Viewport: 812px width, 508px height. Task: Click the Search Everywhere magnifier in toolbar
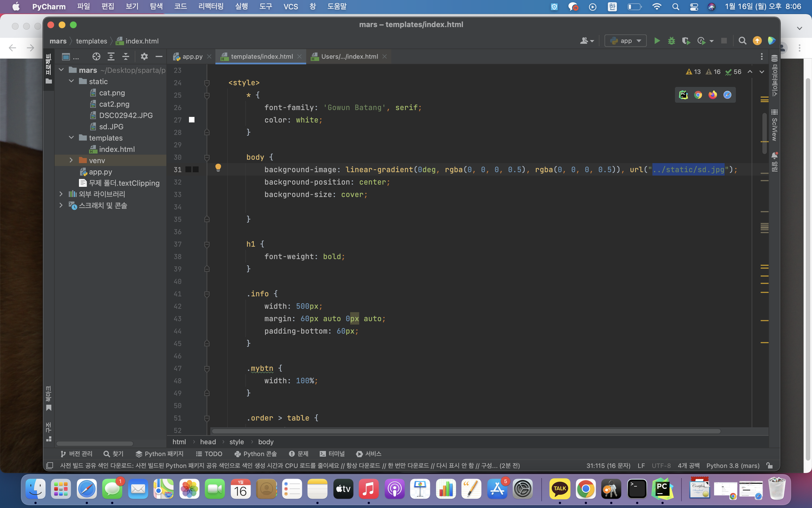click(743, 41)
